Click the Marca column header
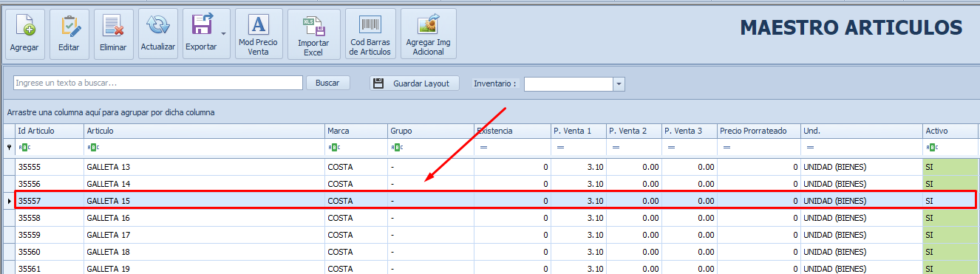The image size is (980, 274). coord(356,131)
